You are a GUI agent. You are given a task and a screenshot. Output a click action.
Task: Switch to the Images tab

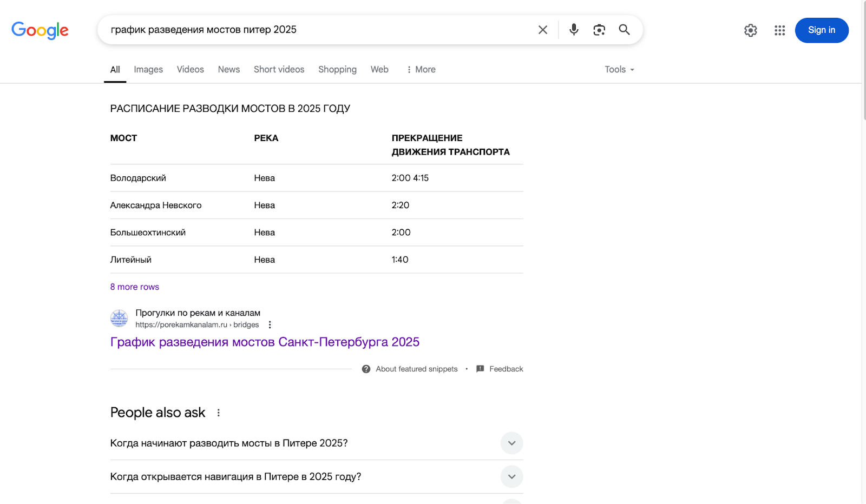click(x=148, y=69)
